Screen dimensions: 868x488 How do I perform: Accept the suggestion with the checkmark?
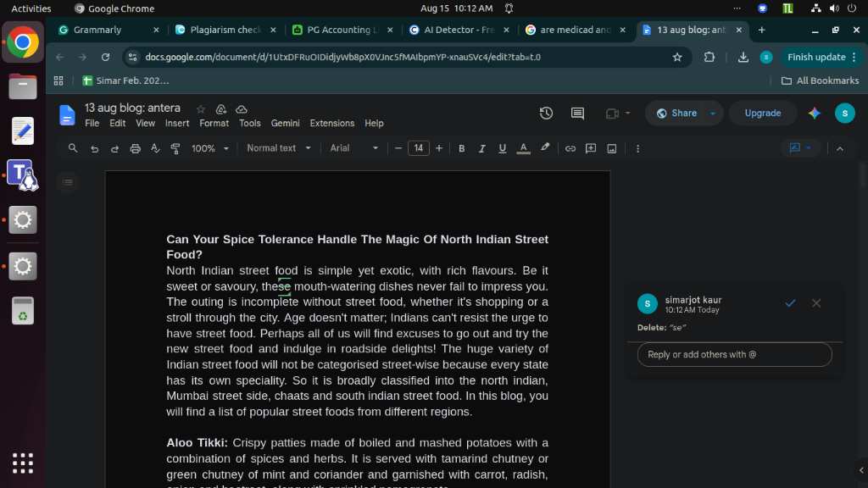790,303
